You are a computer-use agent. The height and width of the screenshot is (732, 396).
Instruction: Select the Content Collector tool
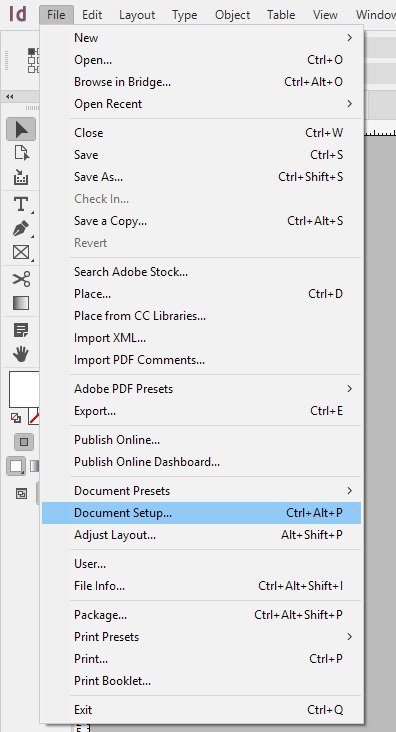click(21, 177)
